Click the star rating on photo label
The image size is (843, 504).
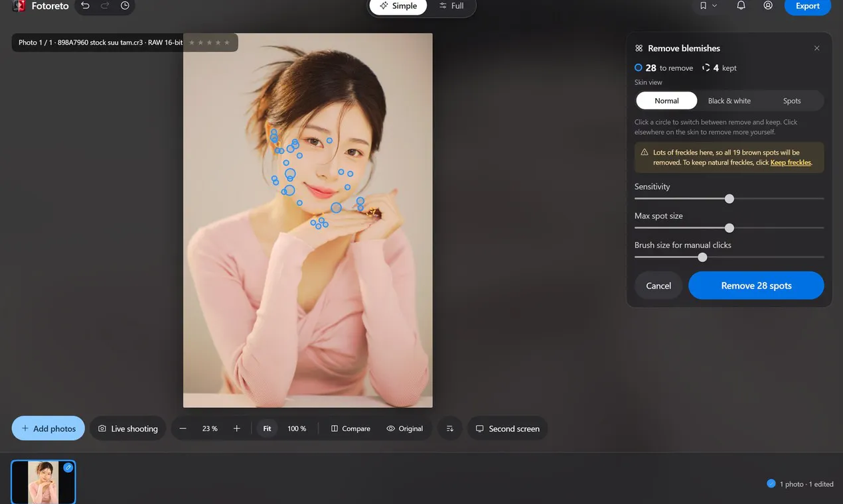tap(209, 42)
